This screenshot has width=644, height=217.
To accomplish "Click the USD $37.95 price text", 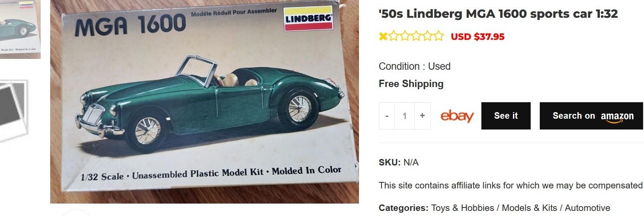I will [x=477, y=37].
